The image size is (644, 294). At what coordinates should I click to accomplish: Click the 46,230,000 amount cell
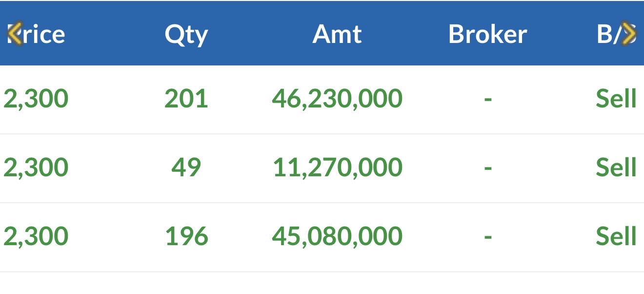[x=337, y=99]
